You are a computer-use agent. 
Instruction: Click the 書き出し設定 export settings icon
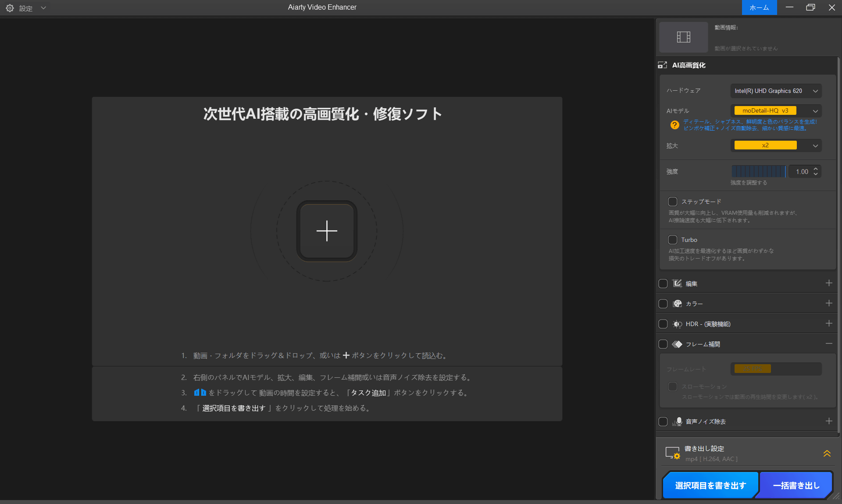(672, 453)
